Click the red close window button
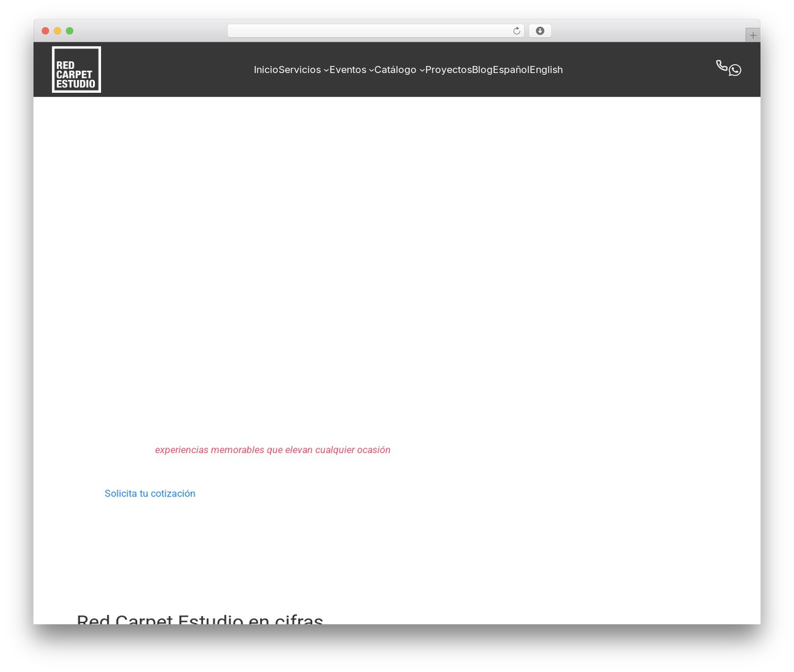 click(45, 31)
